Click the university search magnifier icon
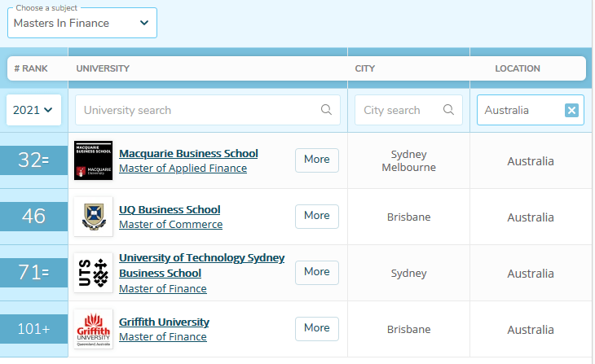The image size is (595, 364). click(x=326, y=110)
